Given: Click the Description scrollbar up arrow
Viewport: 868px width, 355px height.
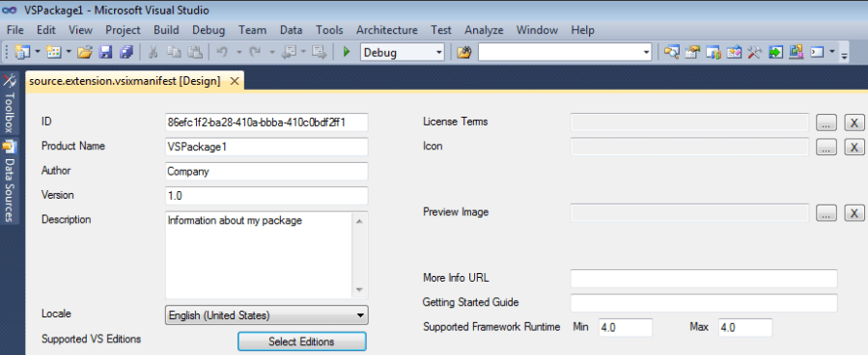Looking at the screenshot, I should (359, 222).
